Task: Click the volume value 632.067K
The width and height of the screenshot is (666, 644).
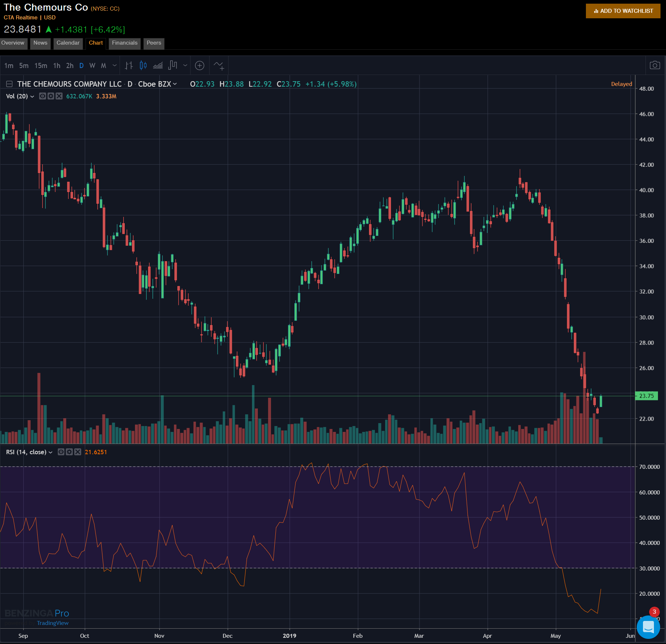Action: [79, 96]
